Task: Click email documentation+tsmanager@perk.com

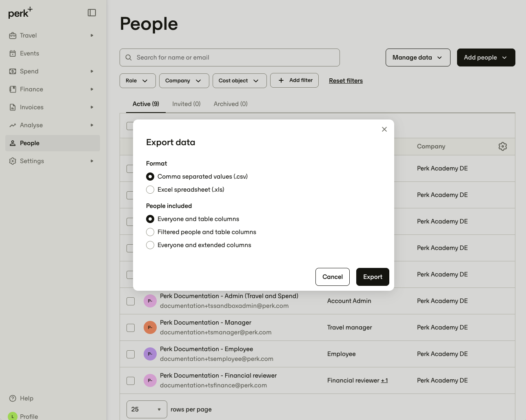Action: pos(215,332)
